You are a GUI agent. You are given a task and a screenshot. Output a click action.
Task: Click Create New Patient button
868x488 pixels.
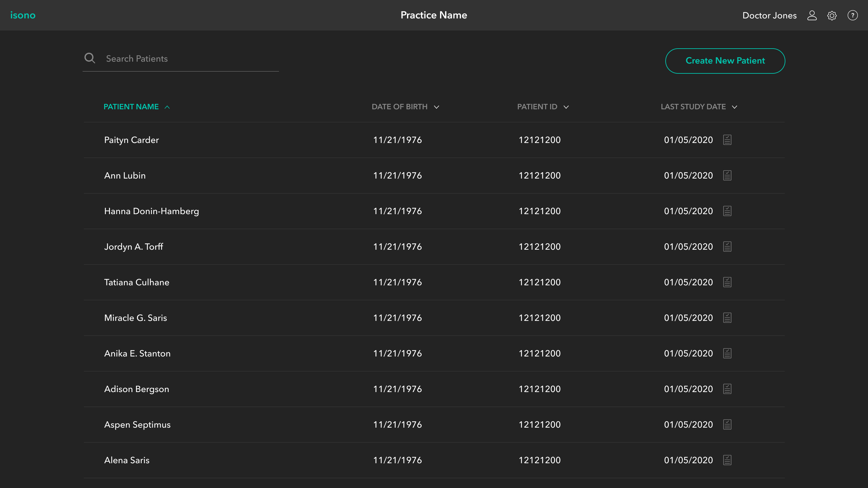[x=725, y=61]
